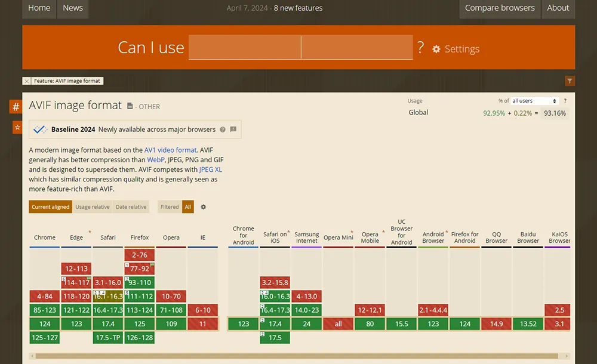Click Samsung Internet 14.0-23 cell
Image resolution: width=597 pixels, height=364 pixels.
tap(306, 310)
